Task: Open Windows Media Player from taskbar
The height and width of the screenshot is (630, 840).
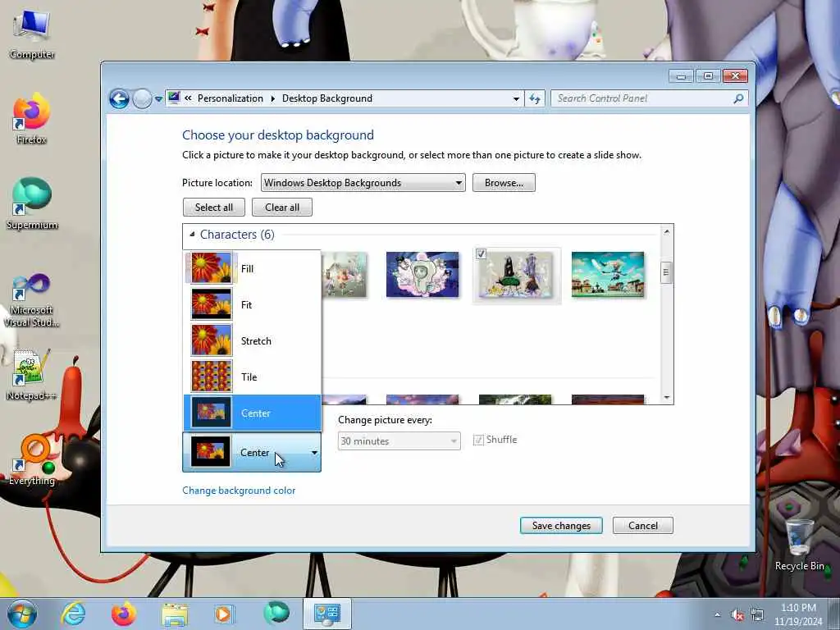Action: tap(223, 614)
